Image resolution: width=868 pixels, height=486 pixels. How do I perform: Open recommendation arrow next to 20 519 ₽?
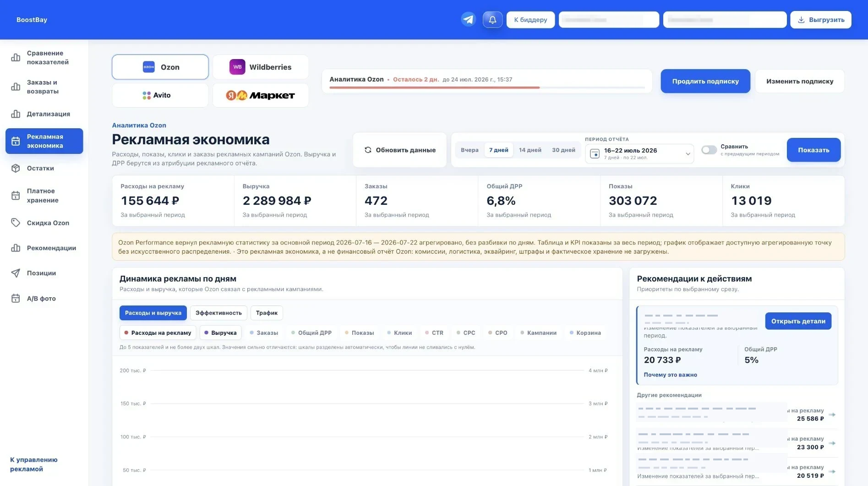point(832,471)
